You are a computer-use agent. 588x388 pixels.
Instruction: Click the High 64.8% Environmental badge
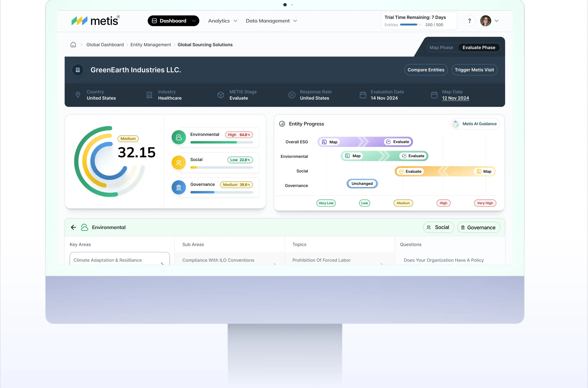point(239,135)
